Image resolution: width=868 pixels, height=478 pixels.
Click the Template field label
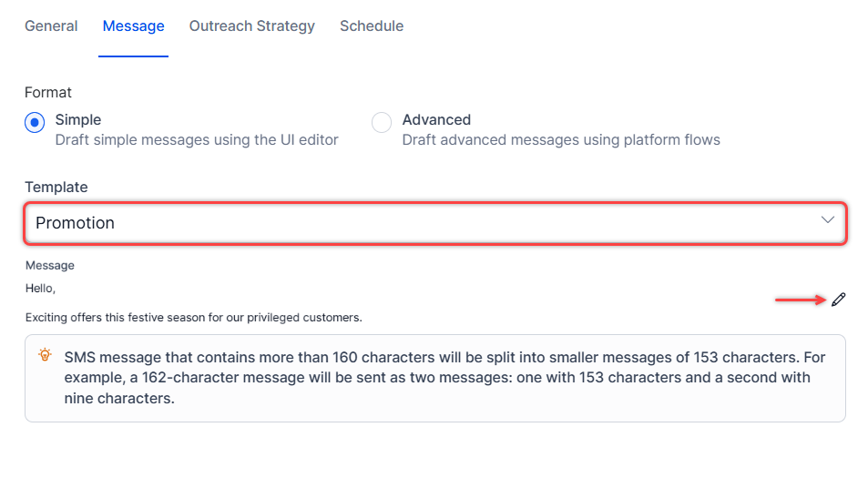56,187
